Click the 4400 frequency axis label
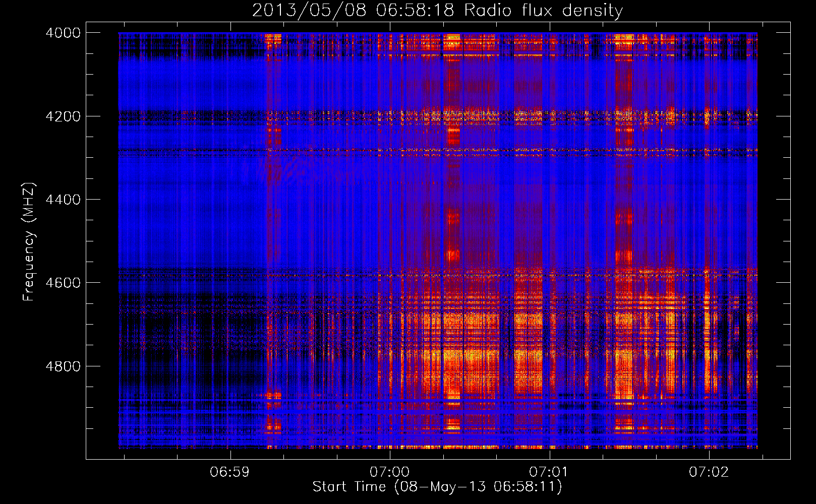The width and height of the screenshot is (816, 504). 63,200
